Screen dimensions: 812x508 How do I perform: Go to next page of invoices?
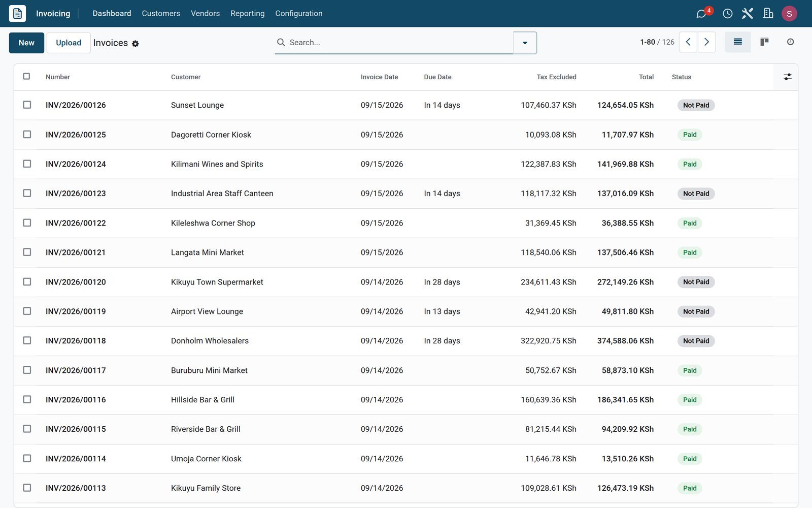706,42
